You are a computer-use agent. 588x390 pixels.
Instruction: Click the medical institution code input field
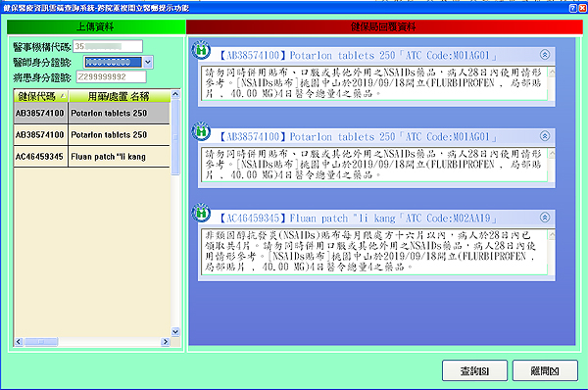(108, 46)
